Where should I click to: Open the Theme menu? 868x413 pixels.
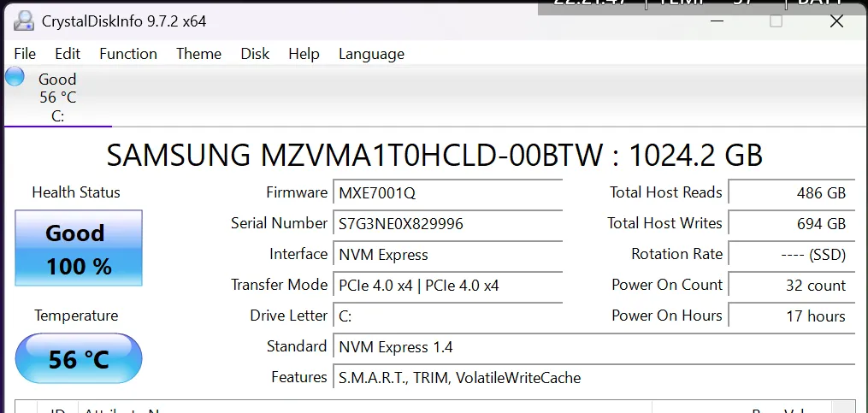(198, 54)
